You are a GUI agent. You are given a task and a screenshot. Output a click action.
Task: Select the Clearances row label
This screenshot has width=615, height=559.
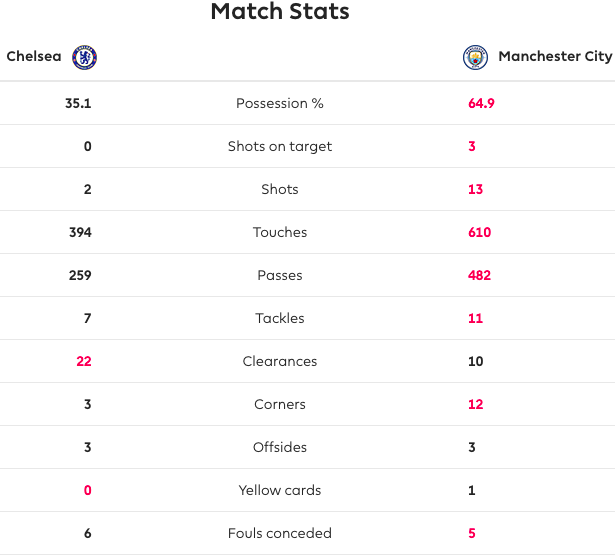[x=280, y=362]
